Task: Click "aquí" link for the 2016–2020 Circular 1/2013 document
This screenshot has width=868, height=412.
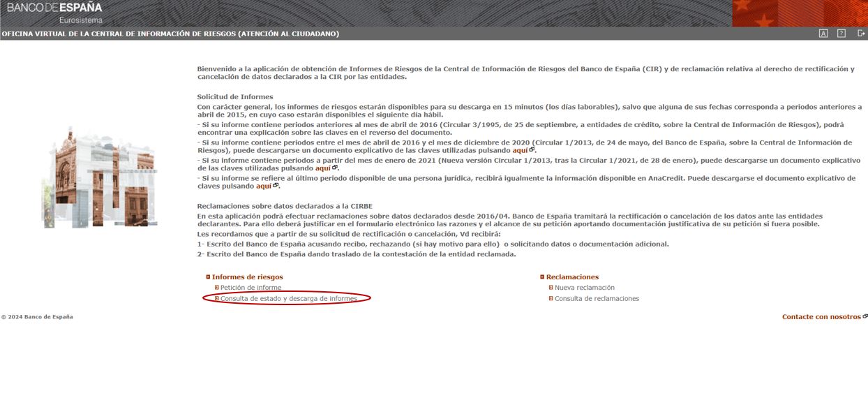Action: coord(520,150)
